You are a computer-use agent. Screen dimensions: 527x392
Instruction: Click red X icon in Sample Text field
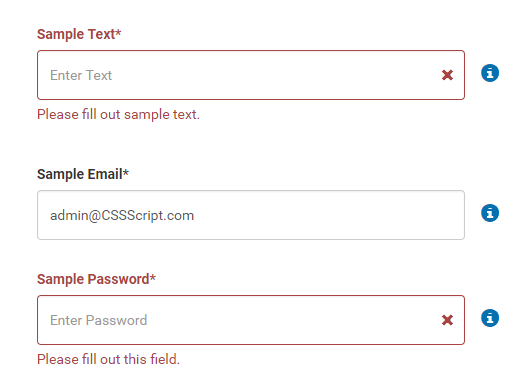click(x=447, y=75)
